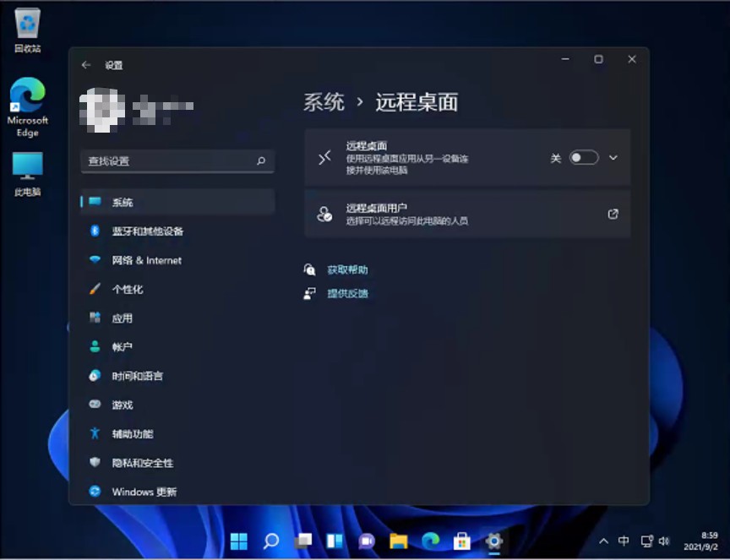Open the 获取帮助 link
Image resolution: width=730 pixels, height=560 pixels.
click(347, 270)
